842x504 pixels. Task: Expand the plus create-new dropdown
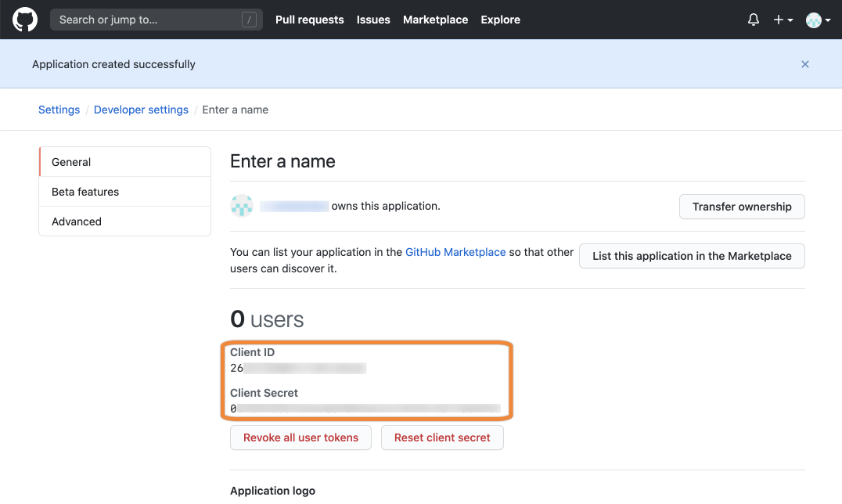click(x=783, y=20)
